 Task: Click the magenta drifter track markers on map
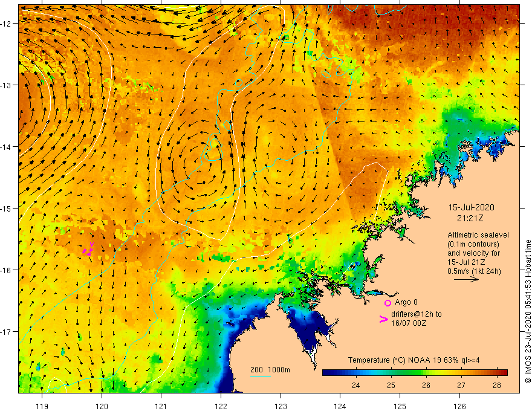[88, 249]
